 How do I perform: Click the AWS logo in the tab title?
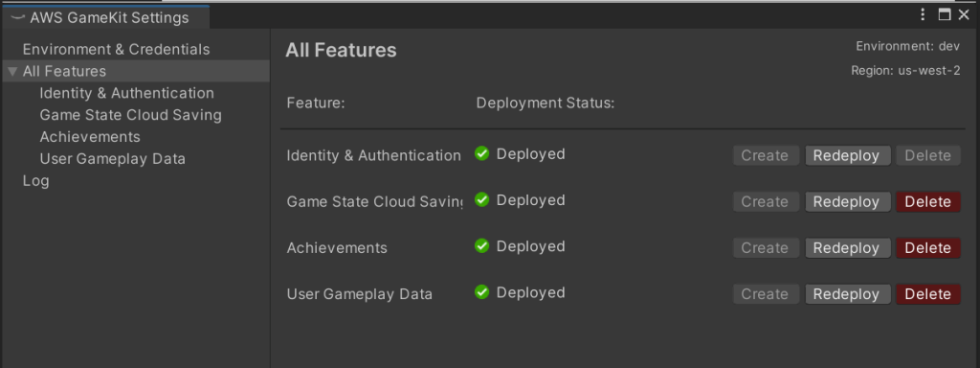(18, 17)
